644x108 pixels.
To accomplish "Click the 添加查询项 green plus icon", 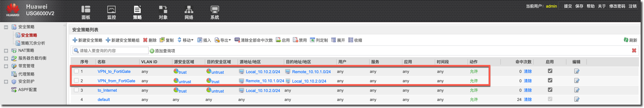I will pos(152,51).
